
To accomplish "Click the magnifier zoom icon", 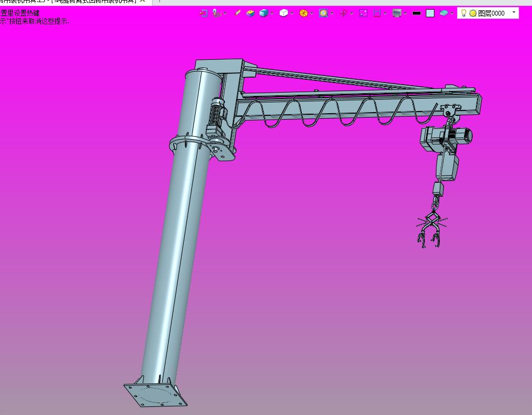I will point(323,13).
